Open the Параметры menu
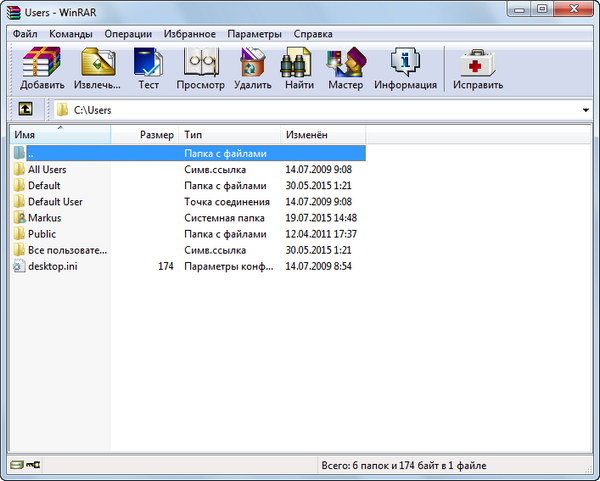This screenshot has width=600, height=481. coord(254,33)
